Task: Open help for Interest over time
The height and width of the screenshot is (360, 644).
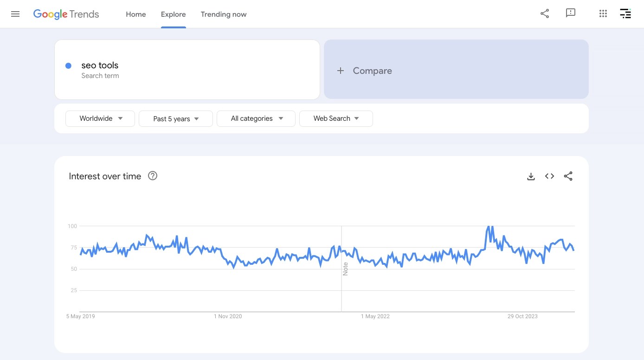Action: (x=153, y=176)
